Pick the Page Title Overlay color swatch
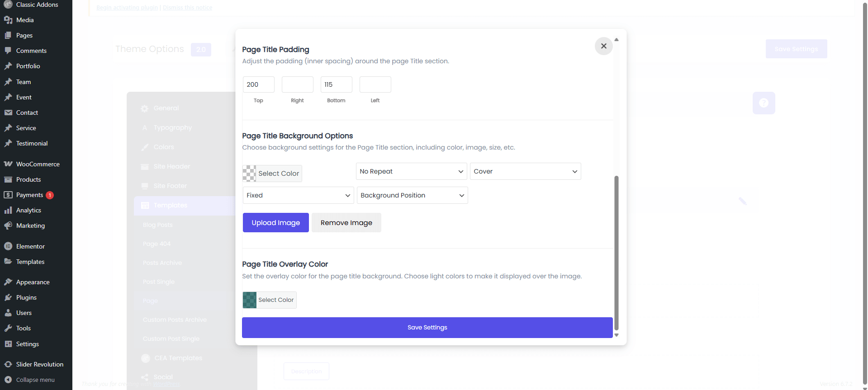Viewport: 868px width, 390px height. [x=250, y=300]
